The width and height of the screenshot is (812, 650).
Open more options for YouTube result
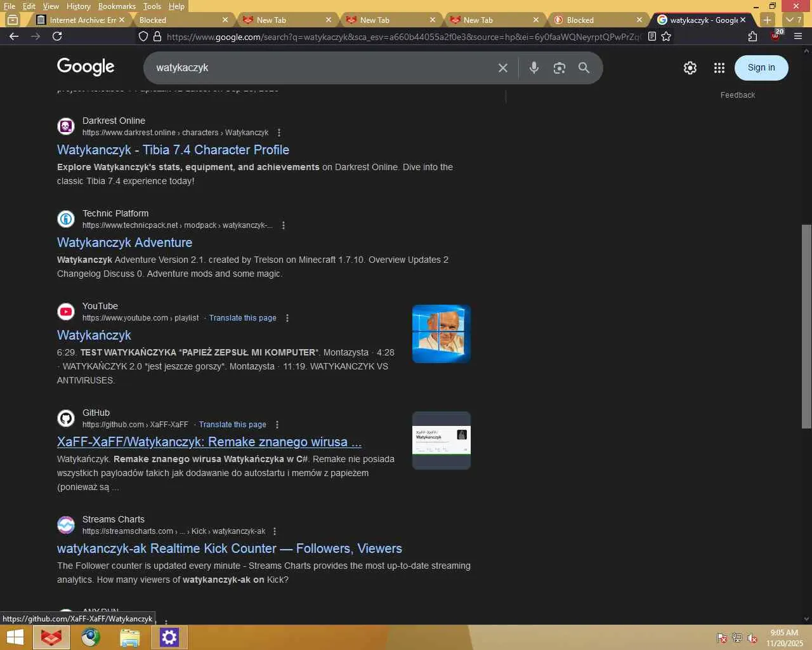(x=287, y=318)
